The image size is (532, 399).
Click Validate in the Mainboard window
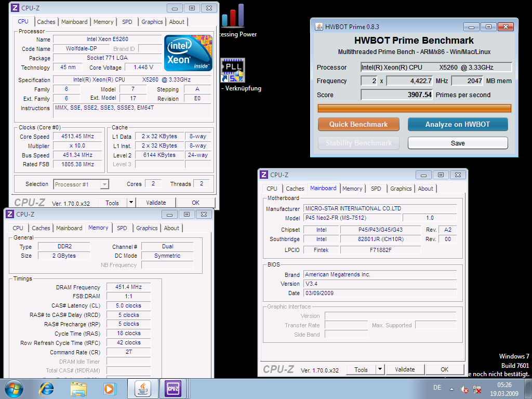(x=405, y=369)
